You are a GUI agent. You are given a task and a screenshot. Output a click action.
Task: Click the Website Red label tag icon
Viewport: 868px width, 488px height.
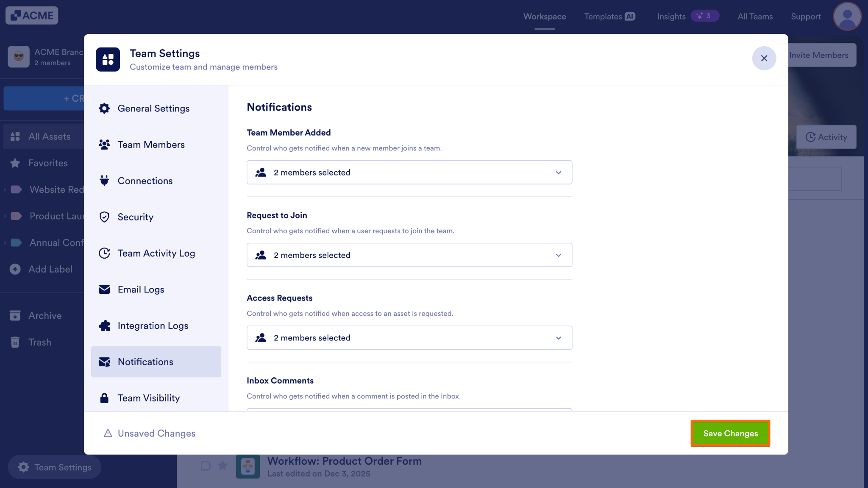(x=16, y=190)
